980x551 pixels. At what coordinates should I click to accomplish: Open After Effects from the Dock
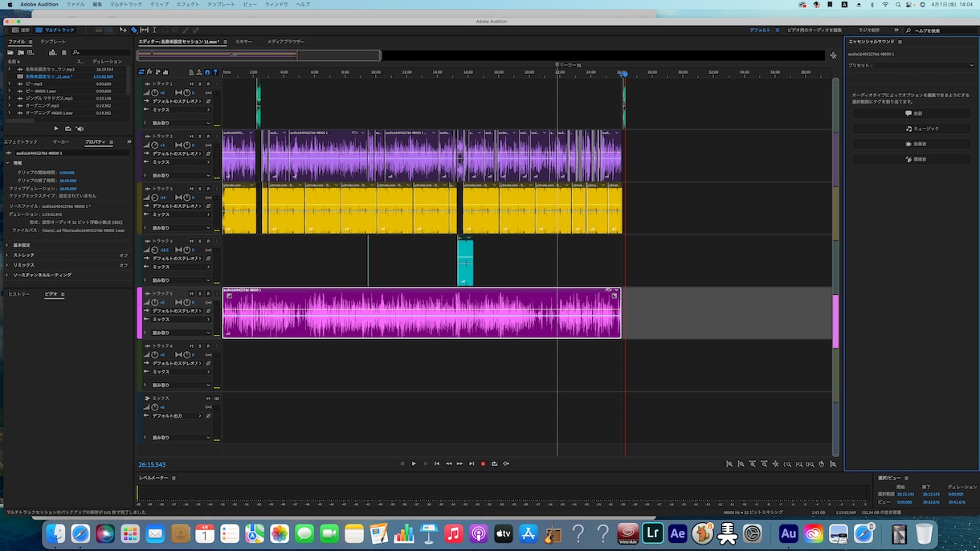pyautogui.click(x=678, y=533)
